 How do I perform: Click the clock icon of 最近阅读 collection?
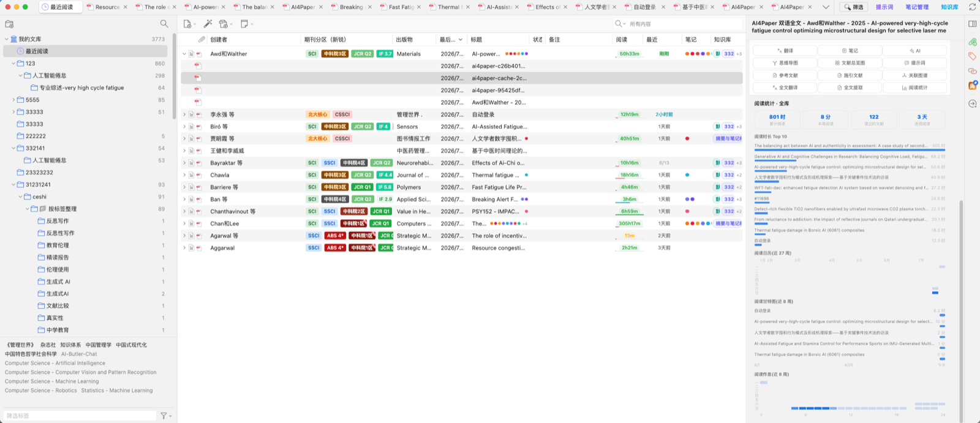[21, 51]
